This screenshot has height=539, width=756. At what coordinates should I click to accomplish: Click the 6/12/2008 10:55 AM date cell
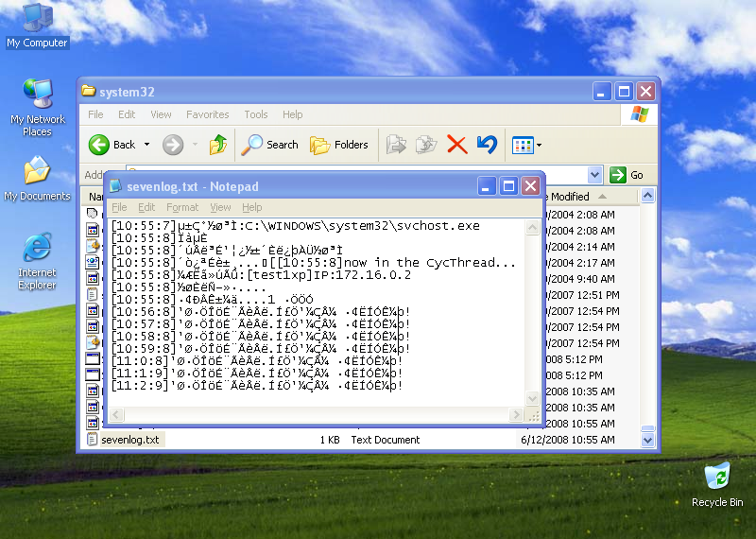tap(568, 440)
